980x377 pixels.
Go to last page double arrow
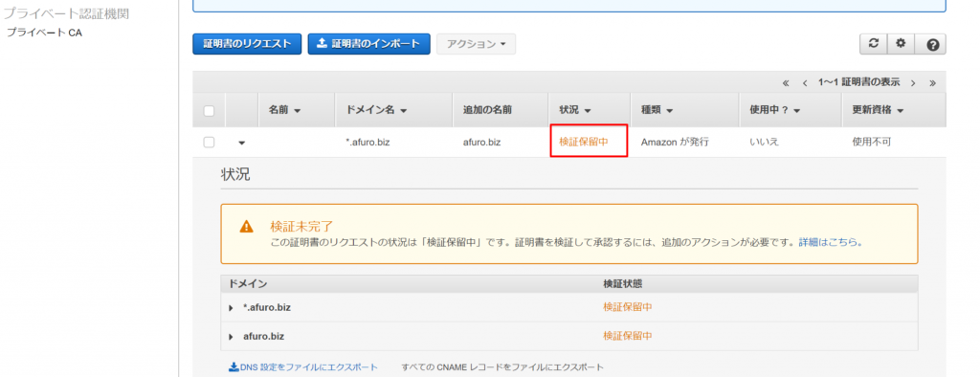[932, 82]
